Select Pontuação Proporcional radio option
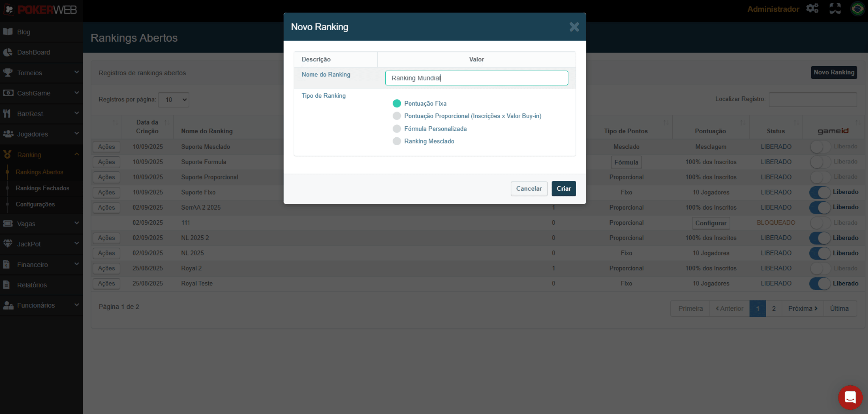The image size is (868, 414). click(397, 116)
